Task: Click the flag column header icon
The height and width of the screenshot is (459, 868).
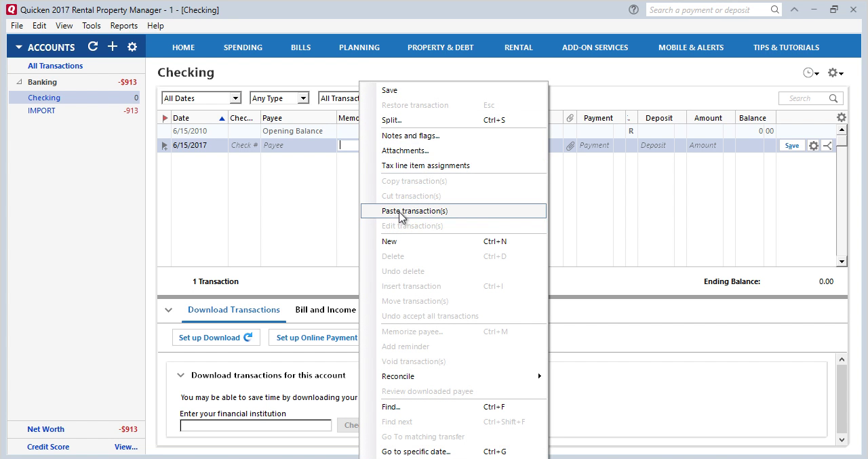Action: pyautogui.click(x=165, y=118)
